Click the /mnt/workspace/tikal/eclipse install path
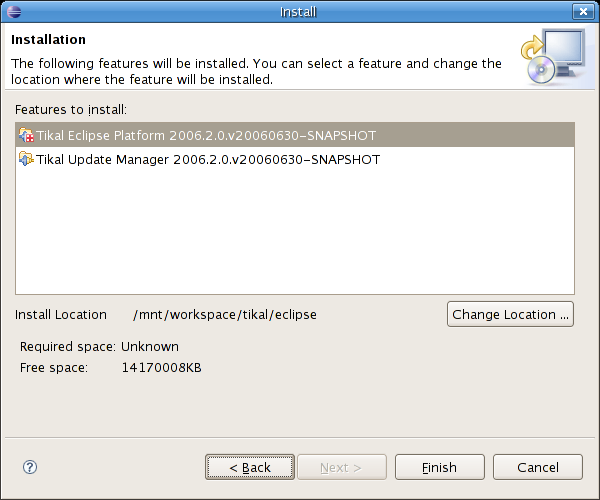This screenshot has height=500, width=600. [x=225, y=315]
